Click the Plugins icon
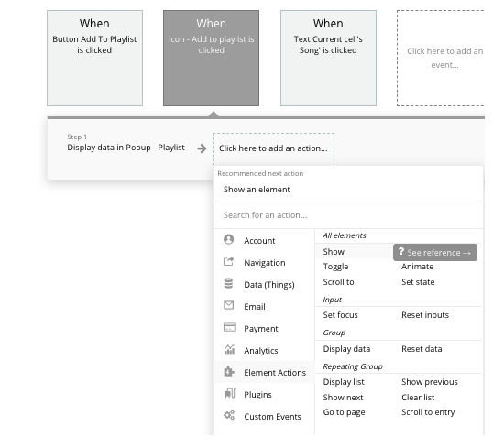Screen dimensions: 493x448 coord(229,393)
